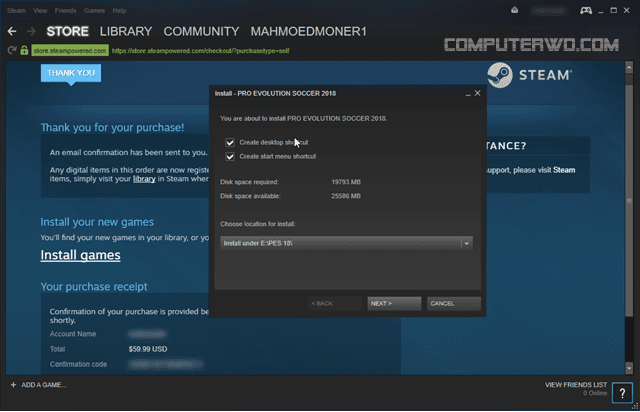
Task: Click the green padlock security icon
Action: coord(24,51)
